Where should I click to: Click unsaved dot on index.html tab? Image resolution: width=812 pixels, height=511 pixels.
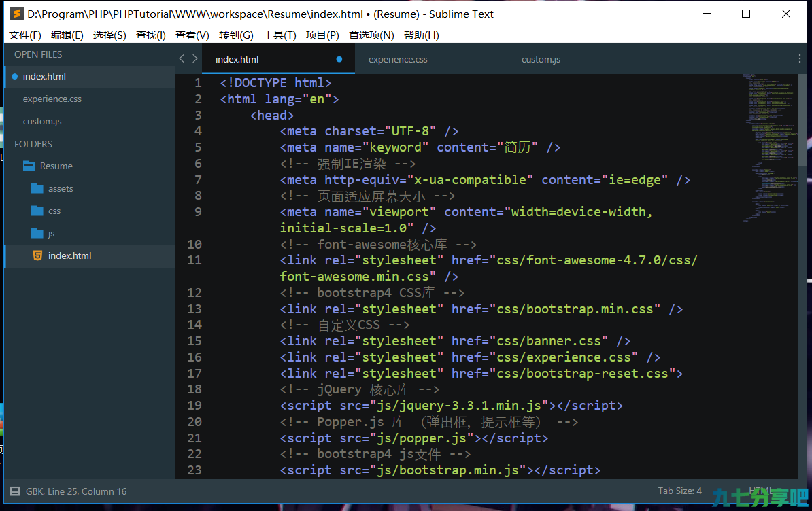tap(339, 60)
